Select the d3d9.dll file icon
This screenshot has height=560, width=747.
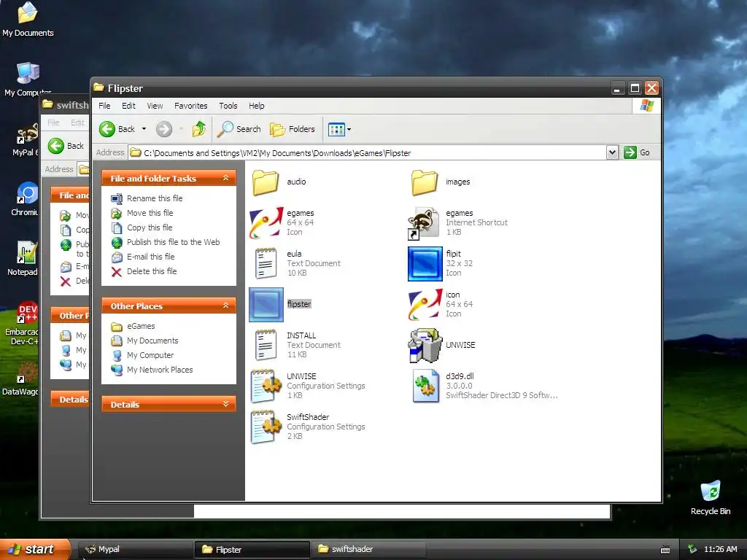425,386
